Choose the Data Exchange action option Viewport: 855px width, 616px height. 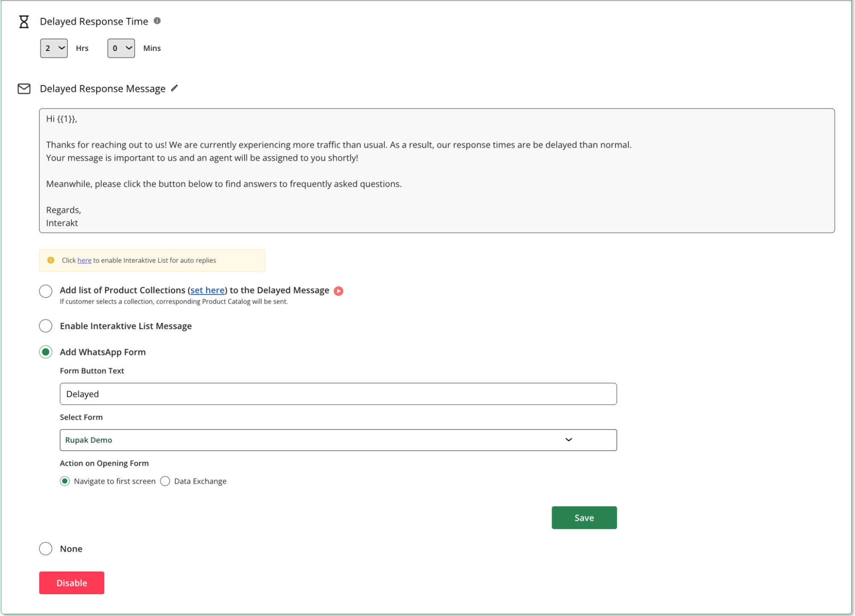[166, 481]
